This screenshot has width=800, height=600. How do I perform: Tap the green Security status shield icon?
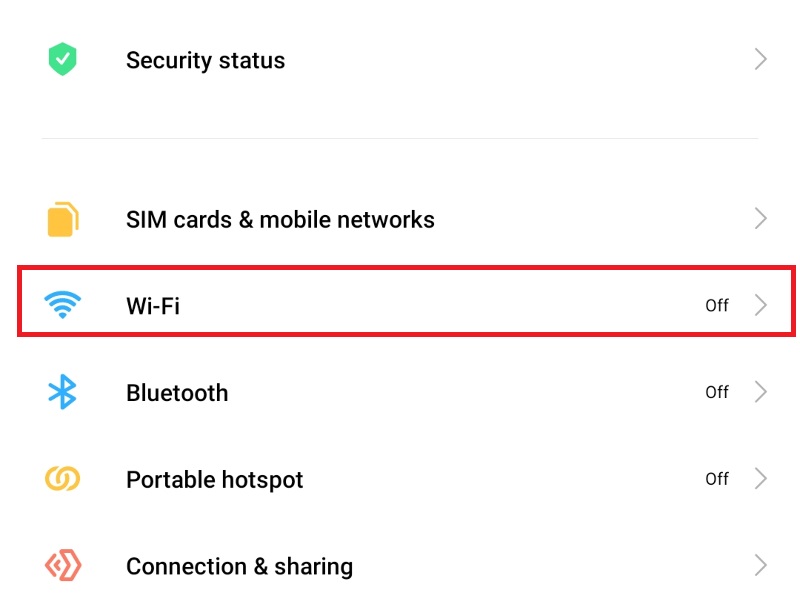63,60
